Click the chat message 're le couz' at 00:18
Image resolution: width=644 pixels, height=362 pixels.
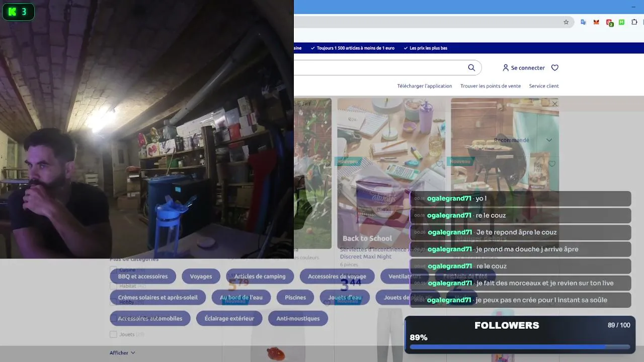point(520,216)
